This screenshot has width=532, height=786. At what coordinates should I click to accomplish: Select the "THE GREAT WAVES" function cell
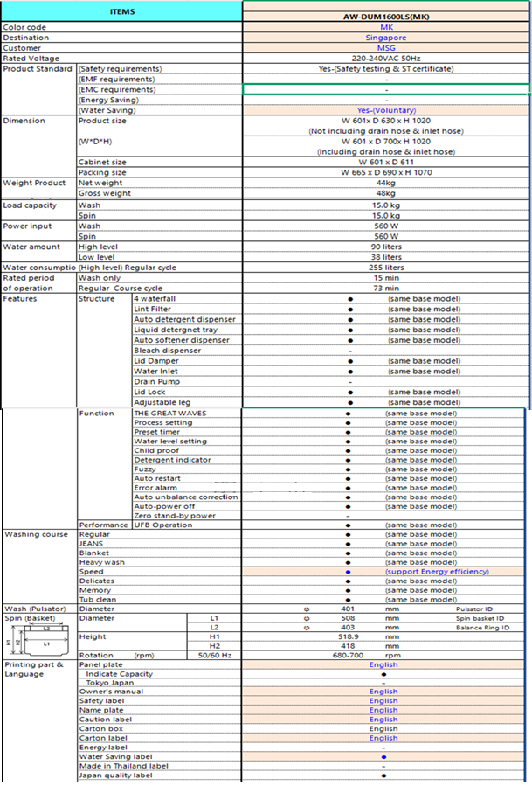tap(187, 414)
